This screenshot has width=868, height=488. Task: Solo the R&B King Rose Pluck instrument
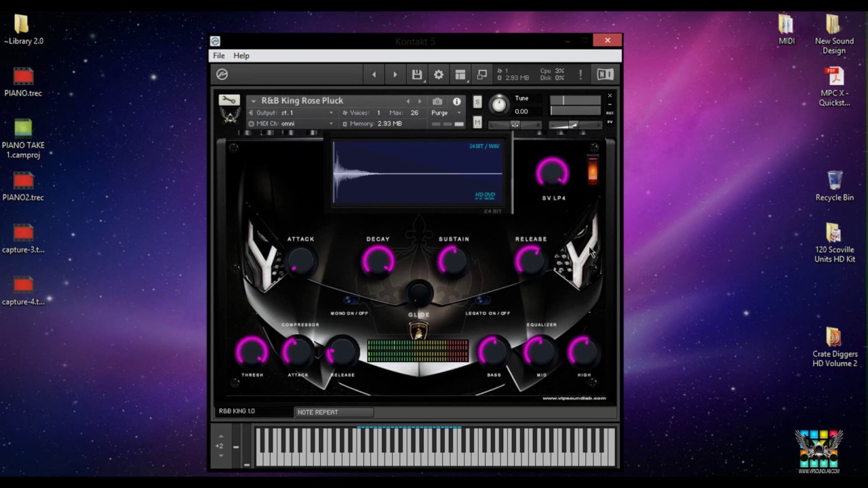[477, 102]
